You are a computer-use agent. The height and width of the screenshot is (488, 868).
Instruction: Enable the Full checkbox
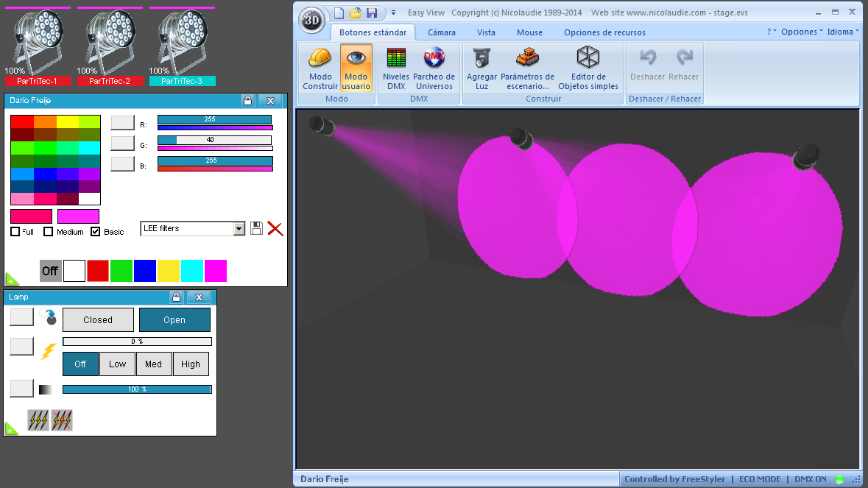pyautogui.click(x=15, y=232)
